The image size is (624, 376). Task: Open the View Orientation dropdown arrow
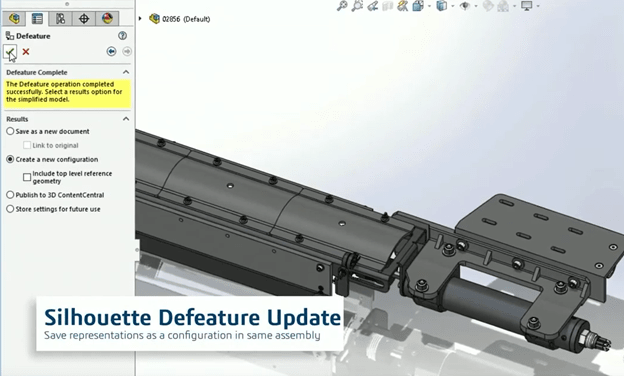click(429, 6)
